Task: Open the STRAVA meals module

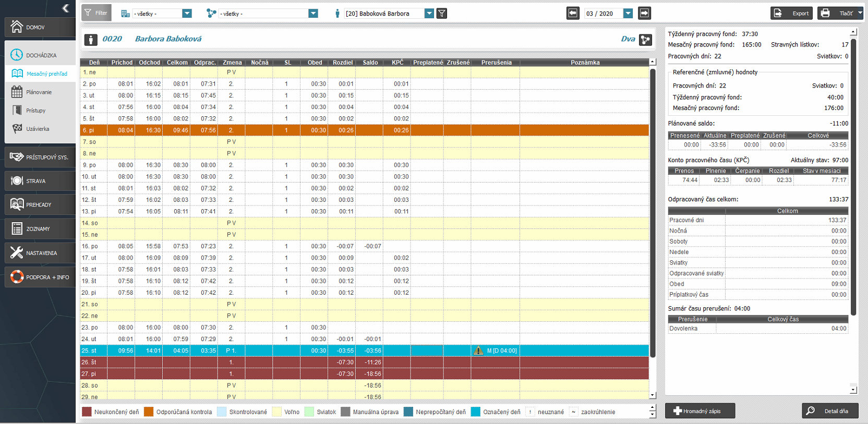Action: pyautogui.click(x=40, y=181)
